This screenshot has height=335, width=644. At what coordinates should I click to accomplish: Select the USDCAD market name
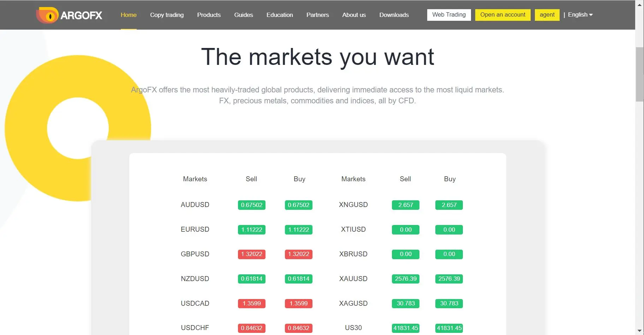[x=195, y=304]
